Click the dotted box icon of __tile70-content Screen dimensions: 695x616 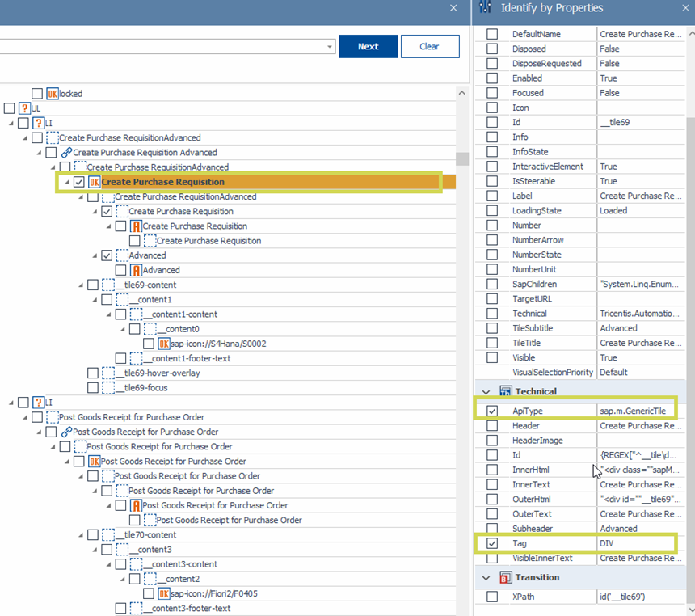point(107,535)
